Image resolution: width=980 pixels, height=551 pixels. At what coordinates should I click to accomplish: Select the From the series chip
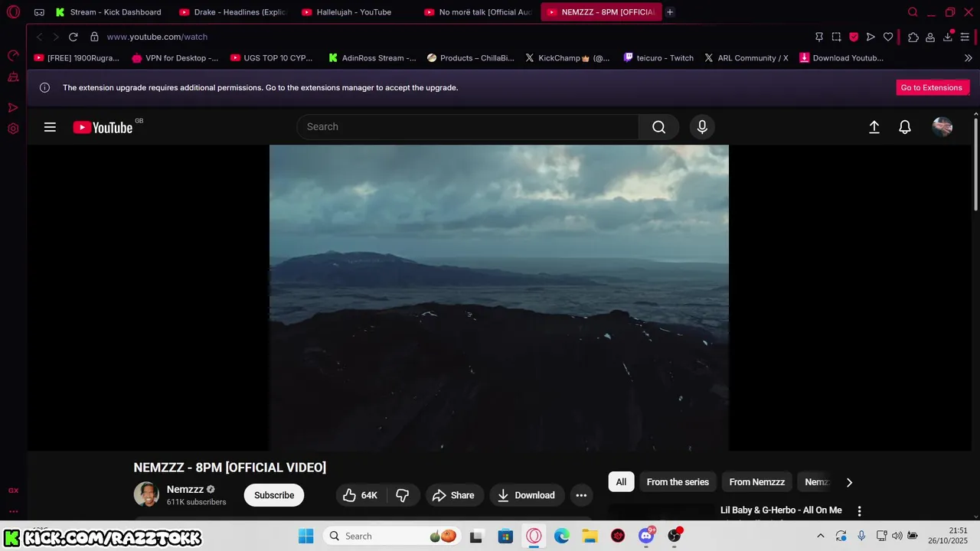pyautogui.click(x=678, y=482)
